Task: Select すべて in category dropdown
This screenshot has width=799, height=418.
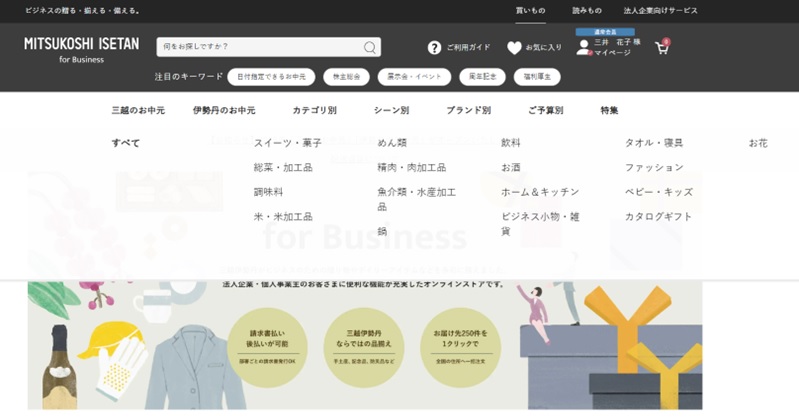Action: click(125, 143)
